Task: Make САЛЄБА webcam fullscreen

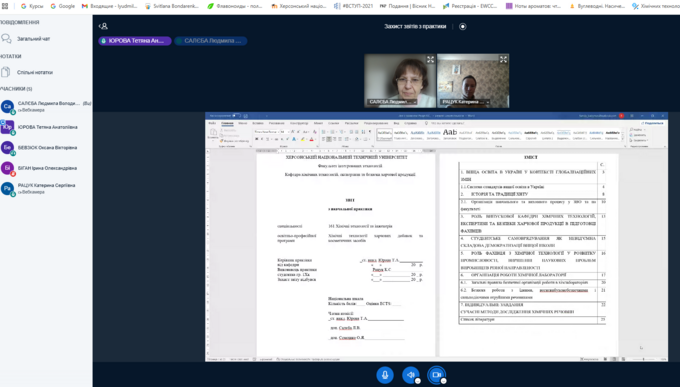Action: click(430, 59)
